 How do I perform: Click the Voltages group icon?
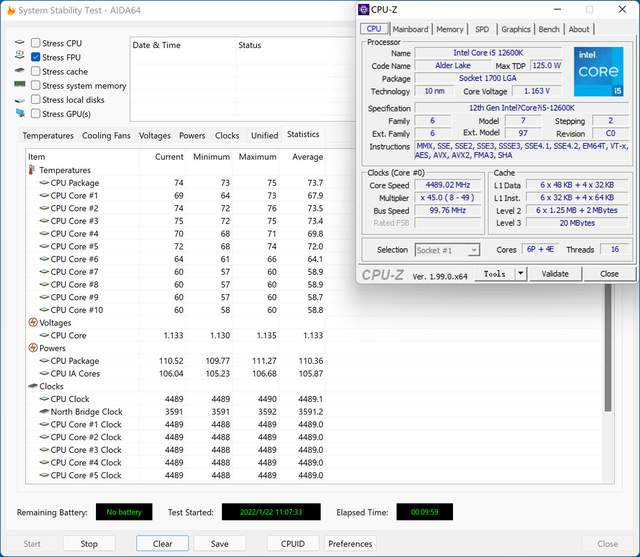(32, 323)
